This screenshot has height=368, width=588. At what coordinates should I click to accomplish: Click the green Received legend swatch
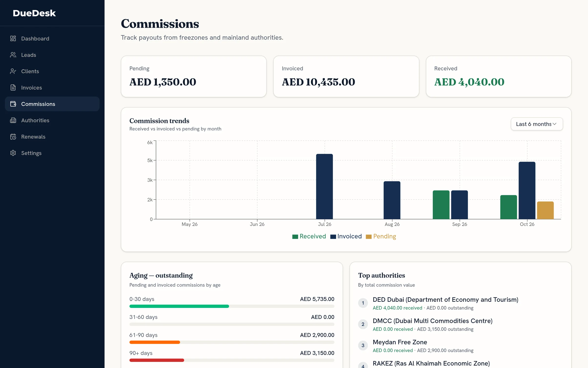295,237
